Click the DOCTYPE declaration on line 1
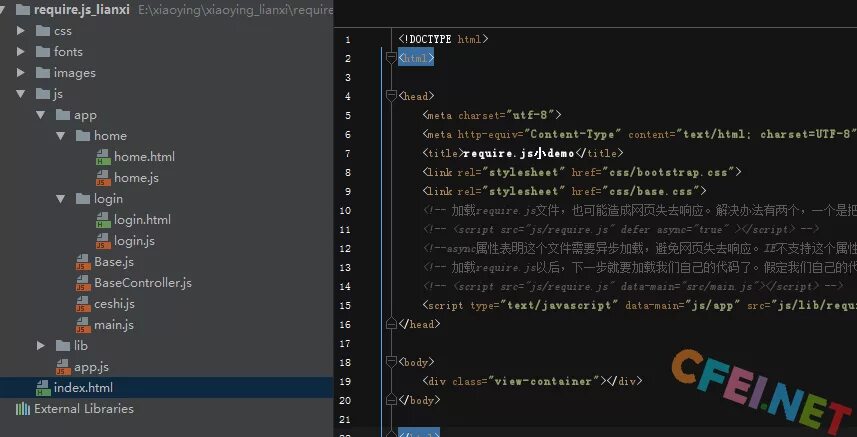Viewport: 857px width, 437px height. point(443,39)
